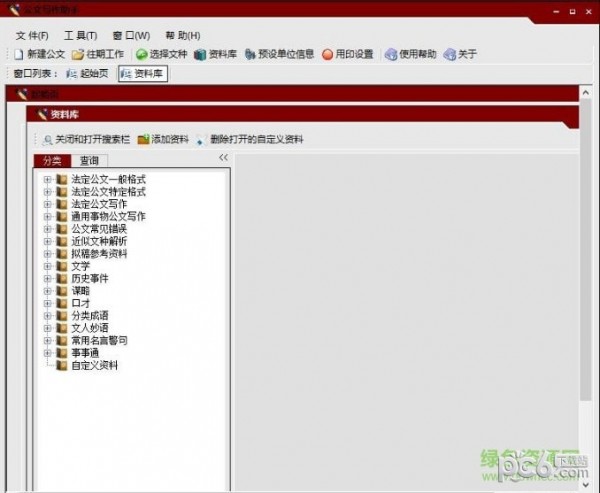Select the 历史事件 tree label
The width and height of the screenshot is (600, 493).
tap(90, 278)
